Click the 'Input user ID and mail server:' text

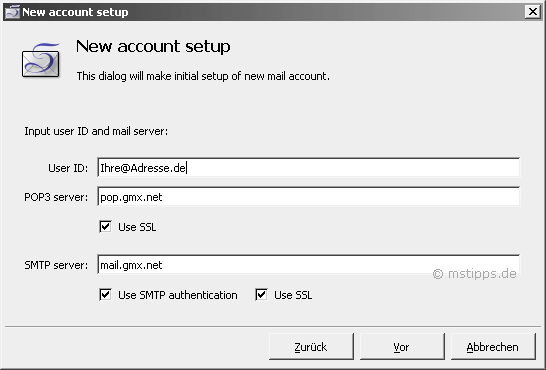96,131
